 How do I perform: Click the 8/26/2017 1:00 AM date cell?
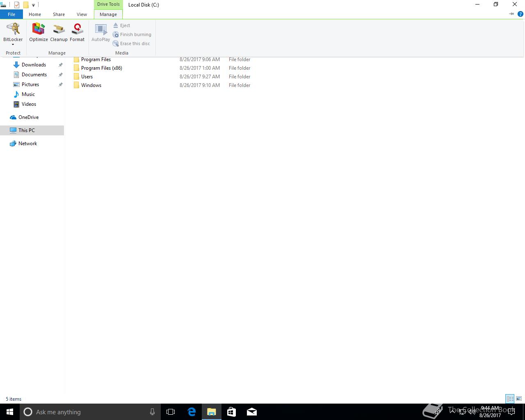click(x=200, y=68)
